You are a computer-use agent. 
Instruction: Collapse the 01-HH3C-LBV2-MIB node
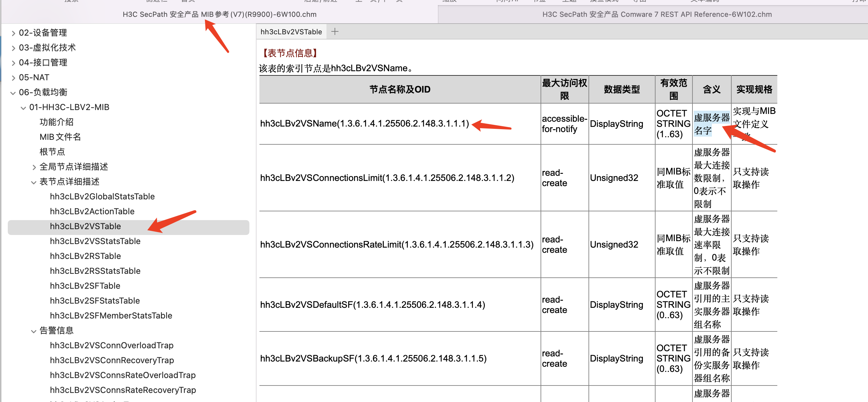click(23, 108)
